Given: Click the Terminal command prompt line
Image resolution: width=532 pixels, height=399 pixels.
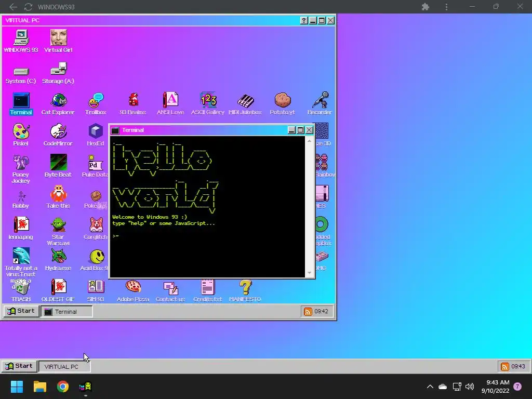Looking at the screenshot, I should 208,236.
